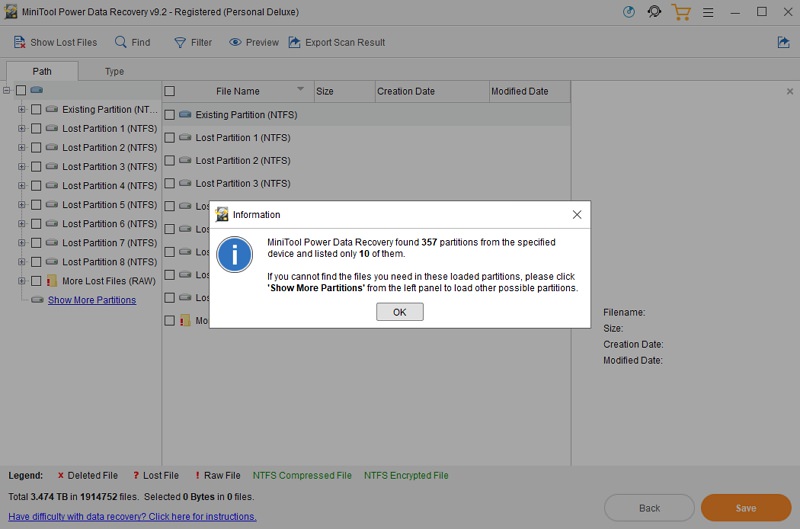Switch to the Type tab
Screen dimensions: 800x529
click(114, 71)
